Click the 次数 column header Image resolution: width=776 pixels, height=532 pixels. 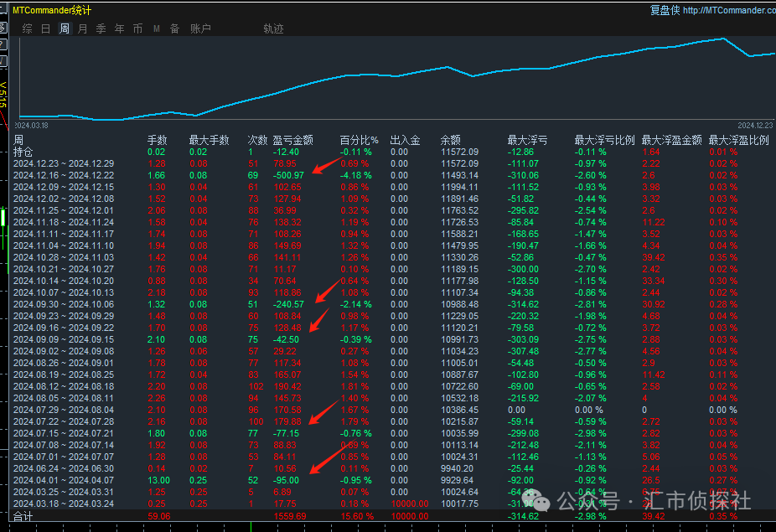point(257,140)
